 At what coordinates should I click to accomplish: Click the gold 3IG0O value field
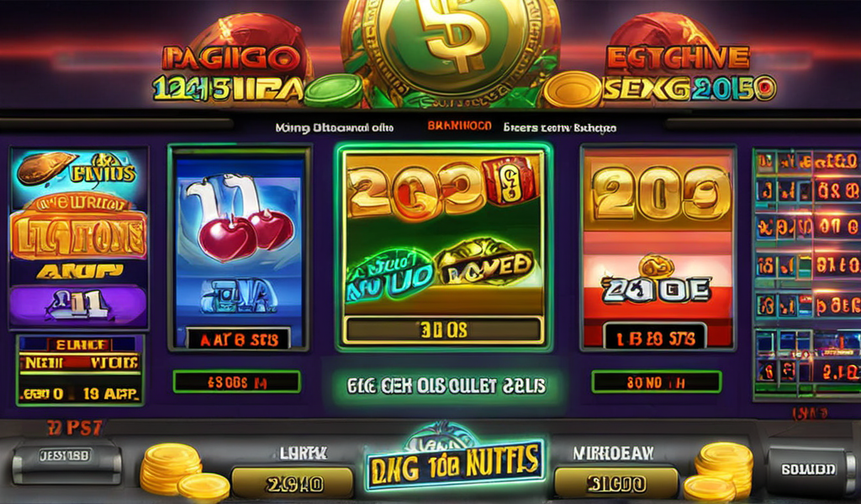click(616, 483)
